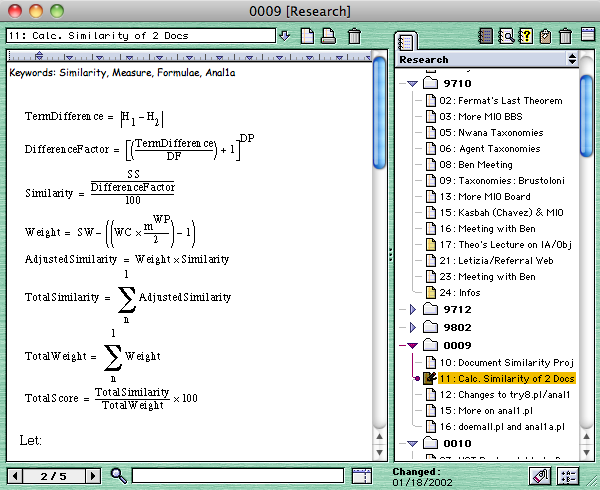This screenshot has width=600, height=490.
Task: Collapse the 0010 folder
Action: [x=412, y=444]
